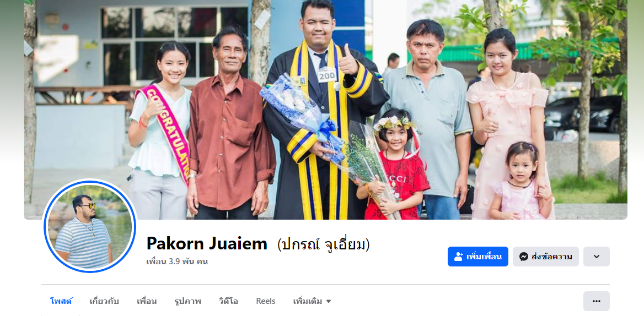Expand the เพิ่มเติม dropdown menu
This screenshot has height=316, width=644.
pos(312,301)
